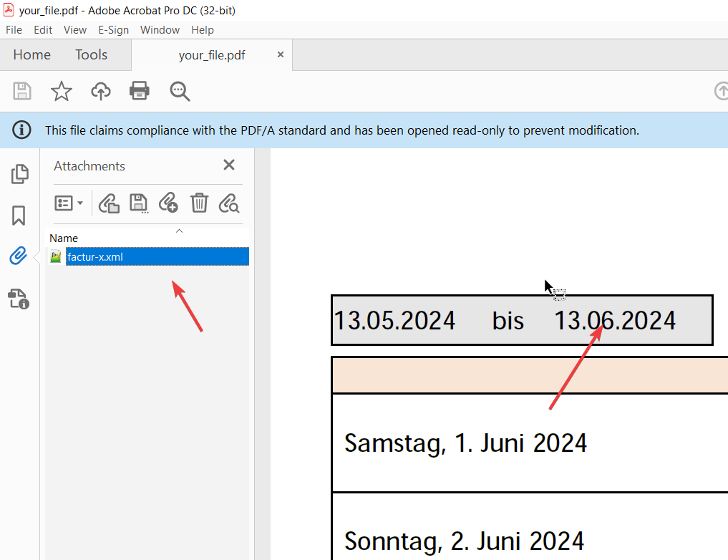Open the View menu
The image size is (728, 560).
point(74,29)
